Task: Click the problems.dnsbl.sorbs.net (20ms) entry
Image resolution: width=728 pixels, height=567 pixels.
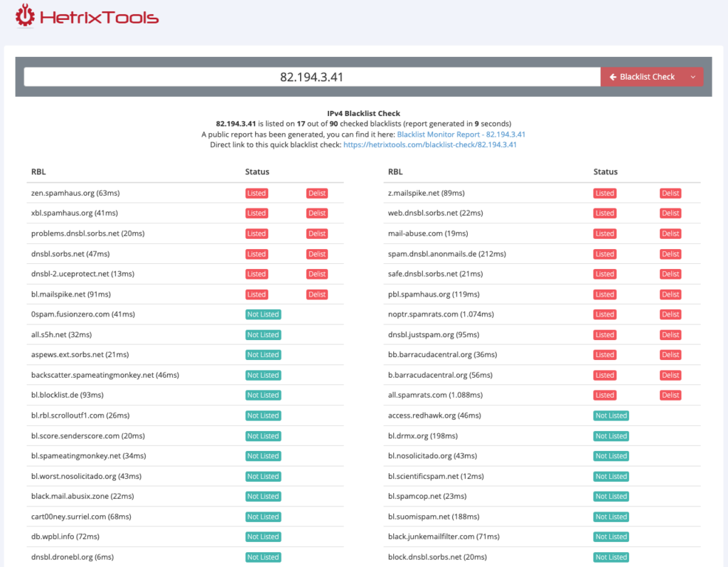Action: tap(87, 233)
